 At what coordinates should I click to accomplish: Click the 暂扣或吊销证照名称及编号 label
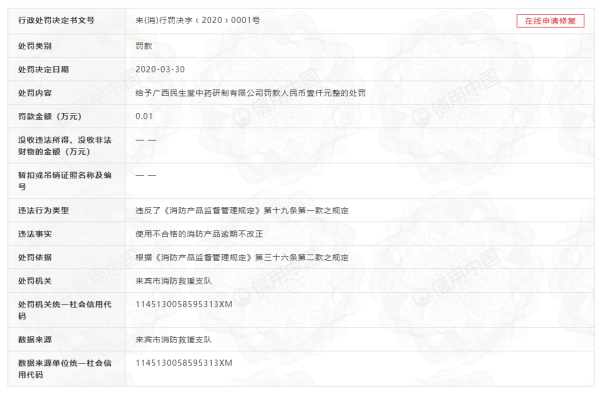[65, 181]
